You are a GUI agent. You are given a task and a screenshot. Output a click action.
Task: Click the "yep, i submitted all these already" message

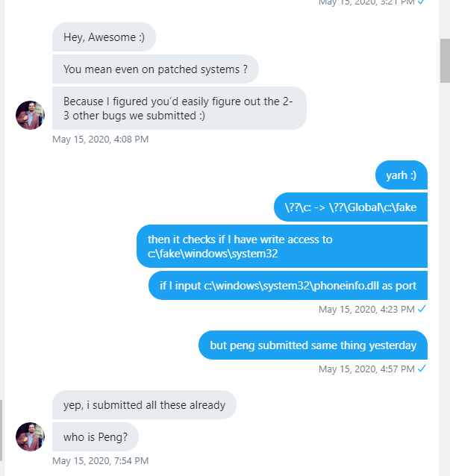click(144, 405)
